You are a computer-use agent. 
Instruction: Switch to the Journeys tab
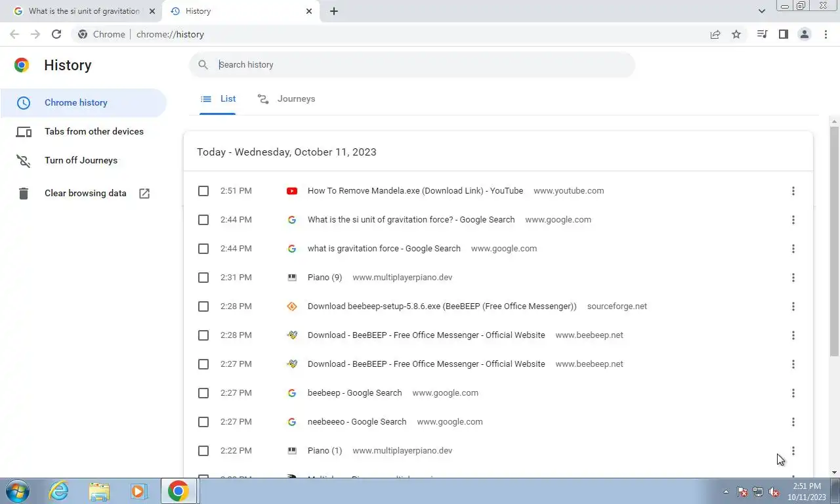tap(286, 98)
